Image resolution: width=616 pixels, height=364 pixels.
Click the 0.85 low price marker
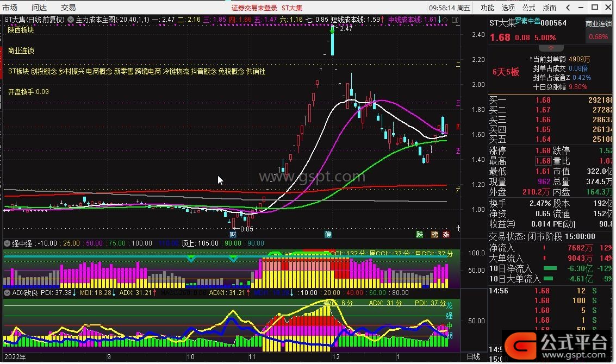pos(247,229)
